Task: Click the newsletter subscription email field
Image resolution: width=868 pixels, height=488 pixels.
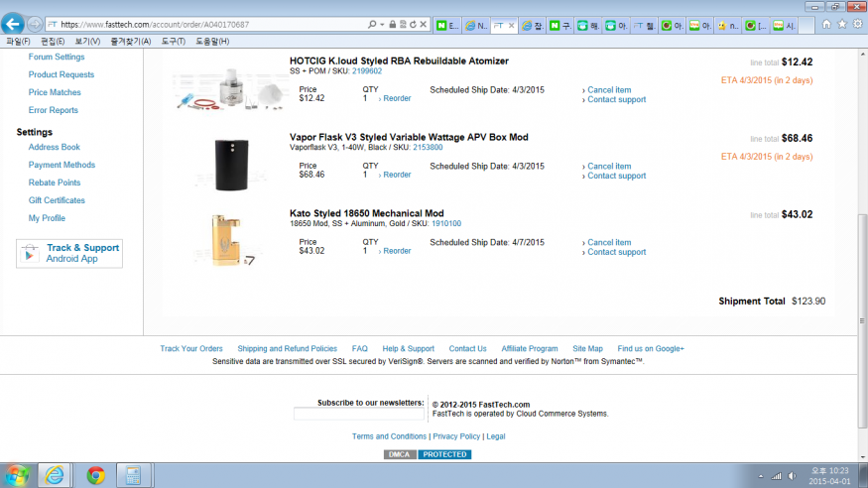Action: 358,414
